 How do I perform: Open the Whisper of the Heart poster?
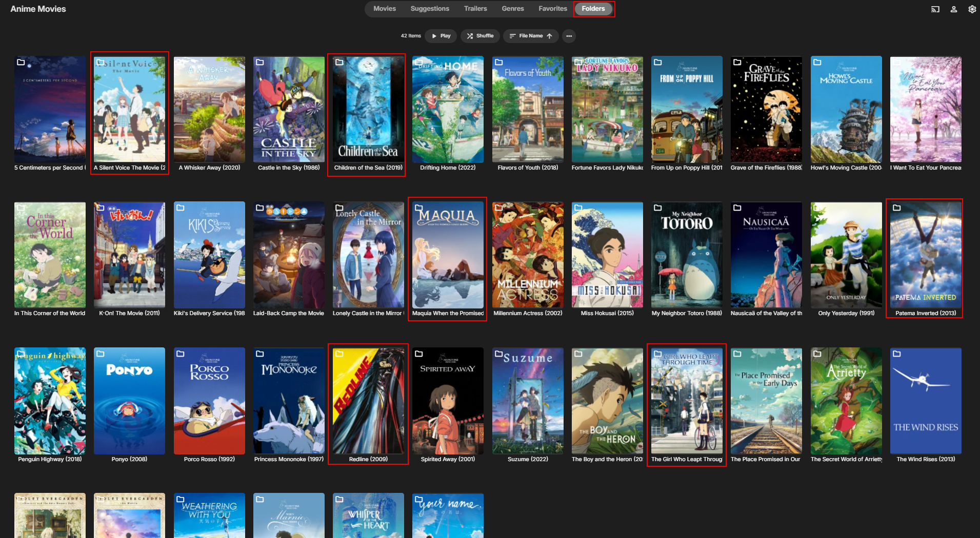point(368,515)
